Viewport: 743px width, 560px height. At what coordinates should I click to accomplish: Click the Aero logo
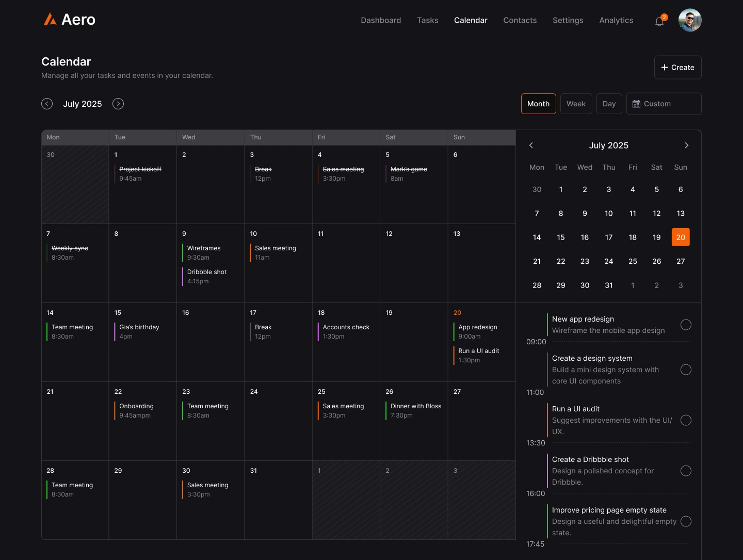click(x=69, y=19)
